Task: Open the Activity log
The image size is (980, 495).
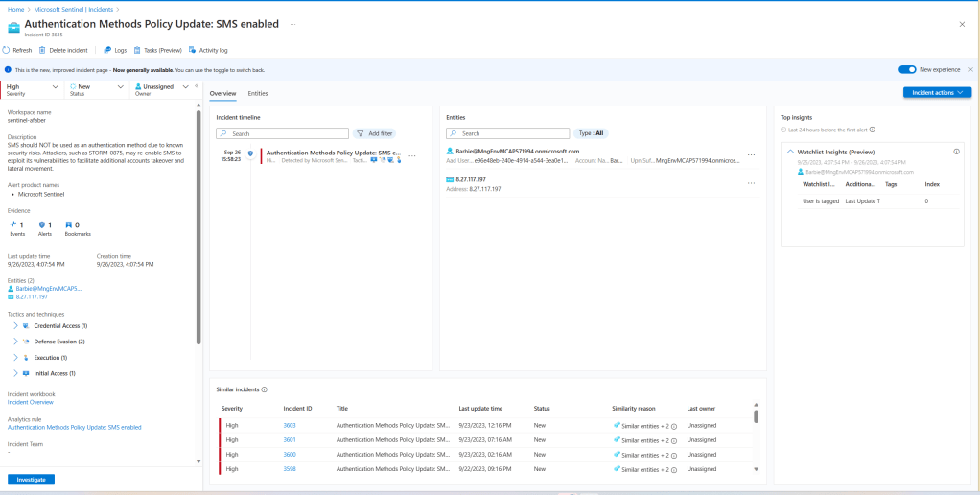Action: coord(193,50)
